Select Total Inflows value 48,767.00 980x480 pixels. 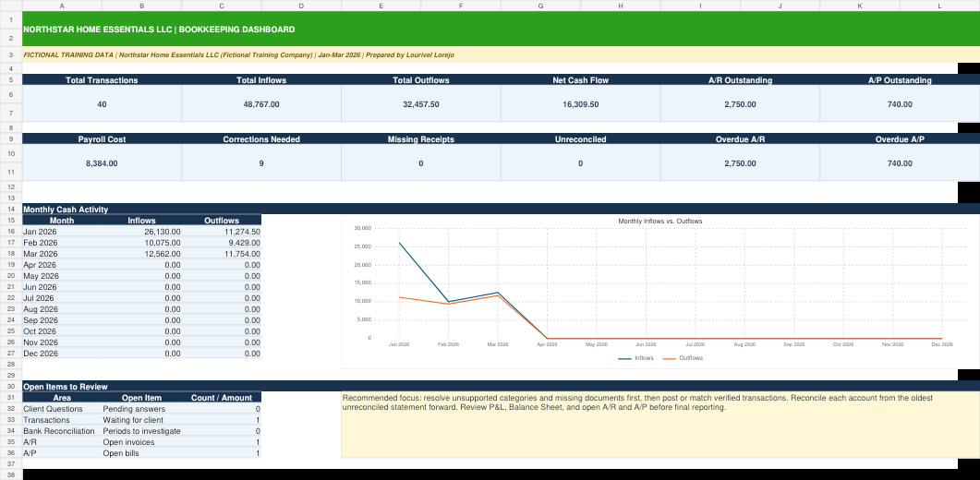click(x=261, y=103)
